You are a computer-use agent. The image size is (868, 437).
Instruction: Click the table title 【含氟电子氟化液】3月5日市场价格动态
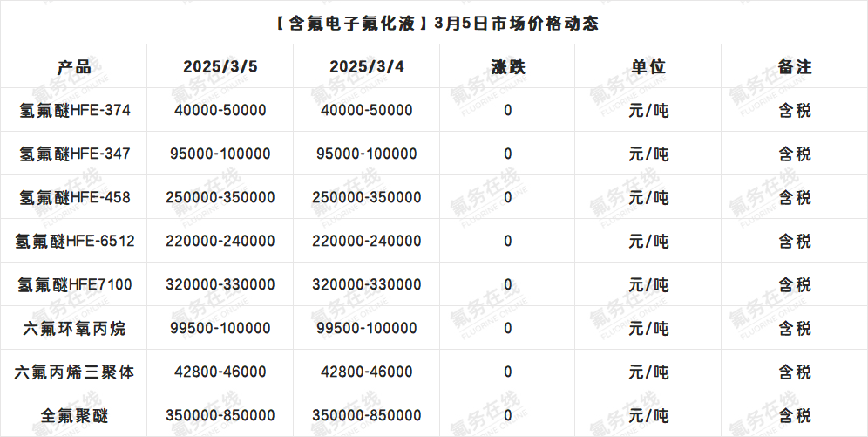(x=437, y=24)
